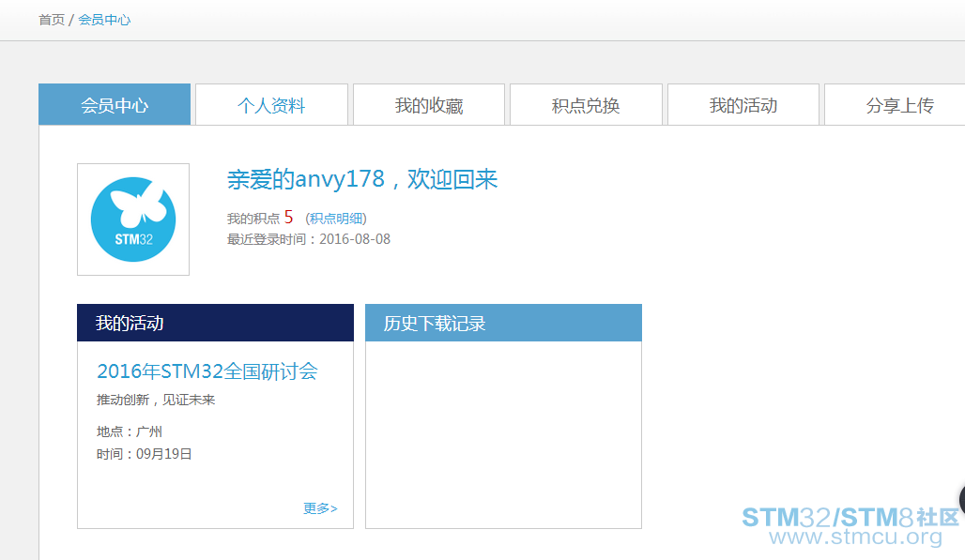Click the STM32 butterfly avatar image
The width and height of the screenshot is (965, 560).
pos(133,219)
